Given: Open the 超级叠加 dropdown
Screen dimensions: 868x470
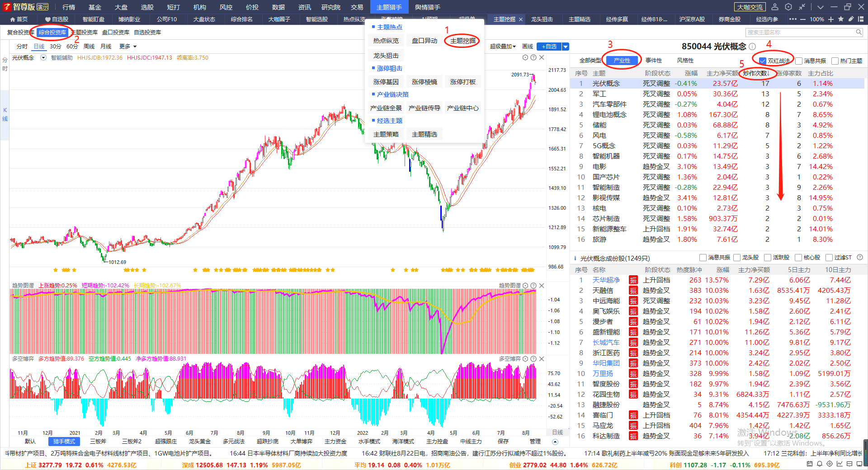Looking at the screenshot, I should [x=503, y=47].
